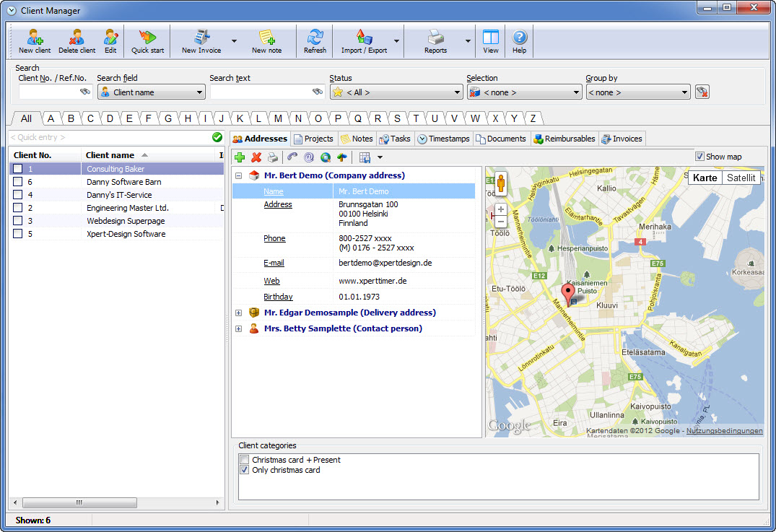This screenshot has width=776, height=532.
Task: Enable the Christmas card + Present category
Action: [x=245, y=460]
